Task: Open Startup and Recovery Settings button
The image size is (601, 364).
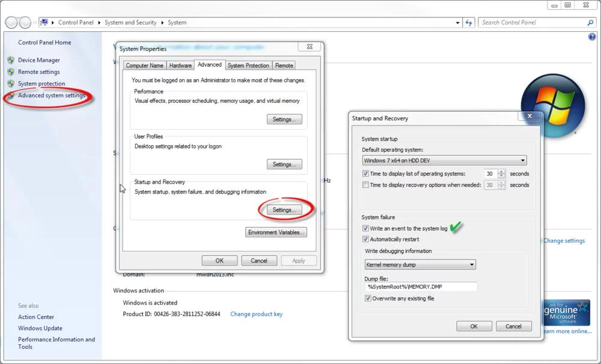Action: pyautogui.click(x=284, y=210)
